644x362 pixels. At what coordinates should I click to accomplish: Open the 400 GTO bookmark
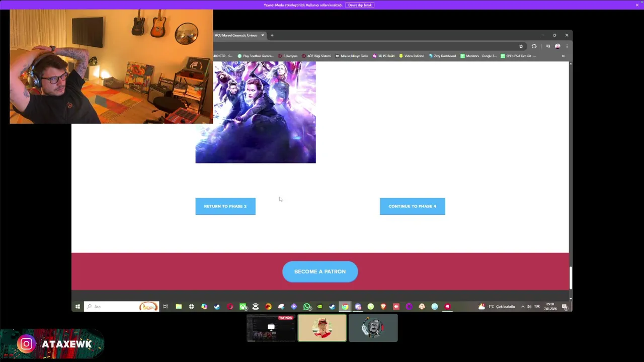tap(223, 56)
